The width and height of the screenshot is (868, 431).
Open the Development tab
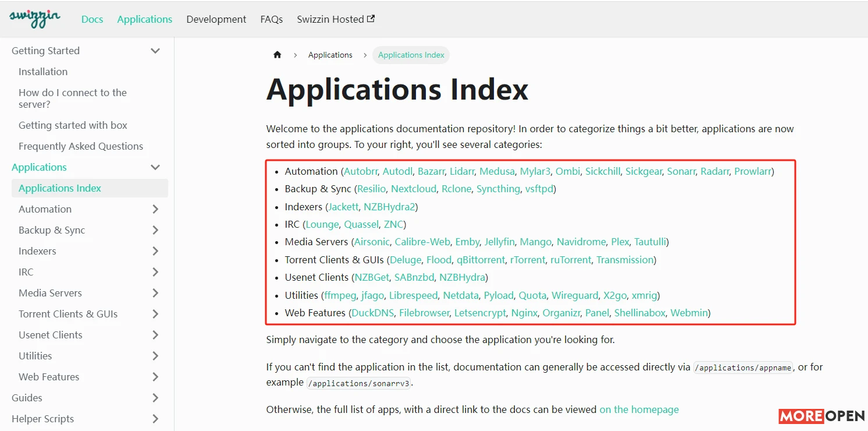(216, 19)
